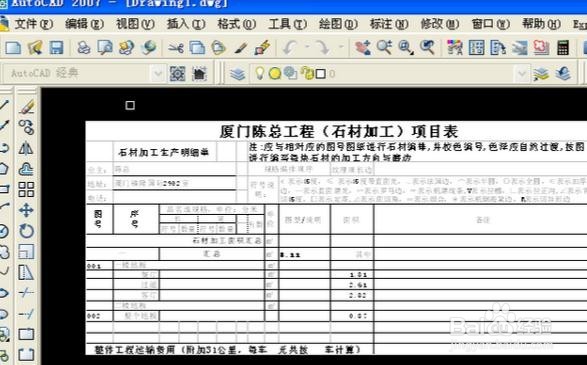Select the Array tool
Viewport: 587px width, 365px height.
(x=26, y=189)
